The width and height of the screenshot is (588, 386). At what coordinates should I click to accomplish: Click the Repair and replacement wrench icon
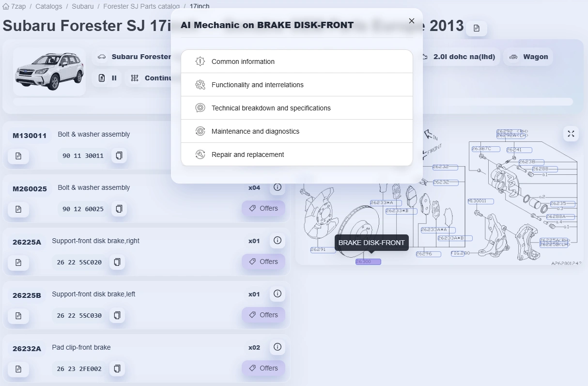[x=200, y=154]
